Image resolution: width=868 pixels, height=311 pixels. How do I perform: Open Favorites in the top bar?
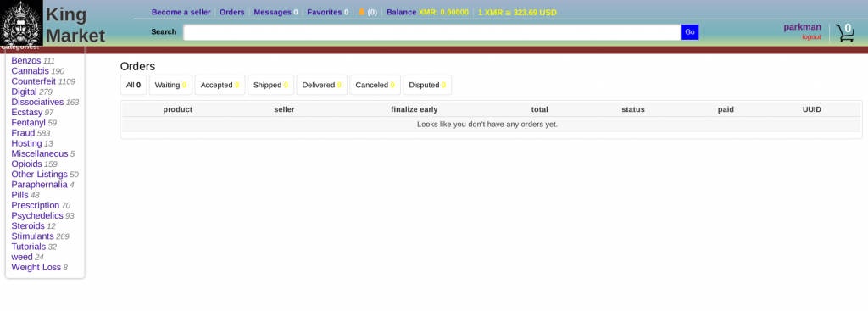328,12
